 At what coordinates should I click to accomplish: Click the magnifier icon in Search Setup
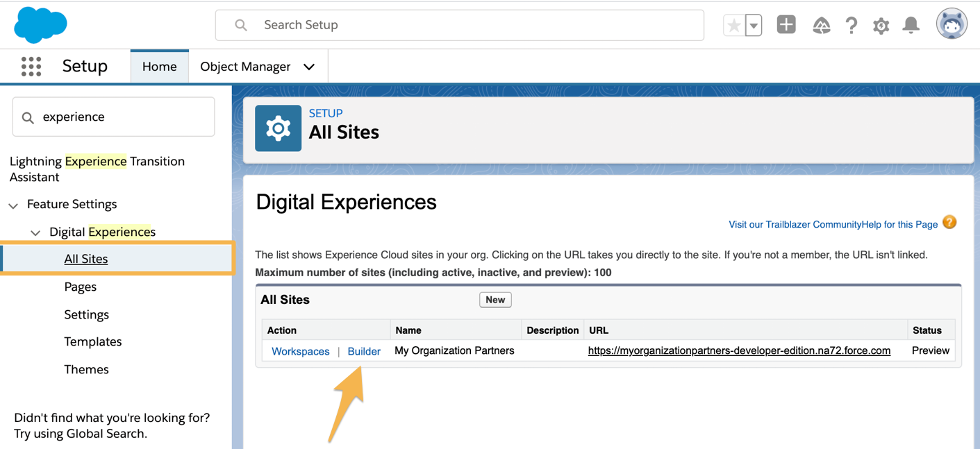tap(240, 25)
